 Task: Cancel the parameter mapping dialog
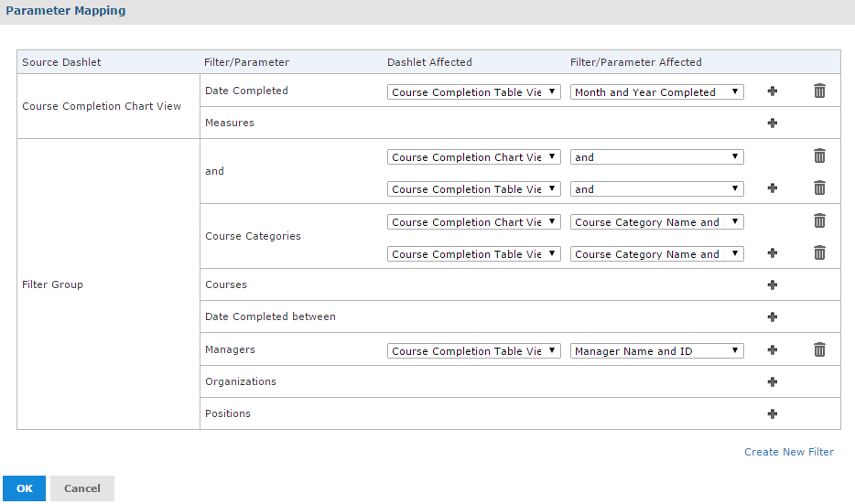(82, 488)
